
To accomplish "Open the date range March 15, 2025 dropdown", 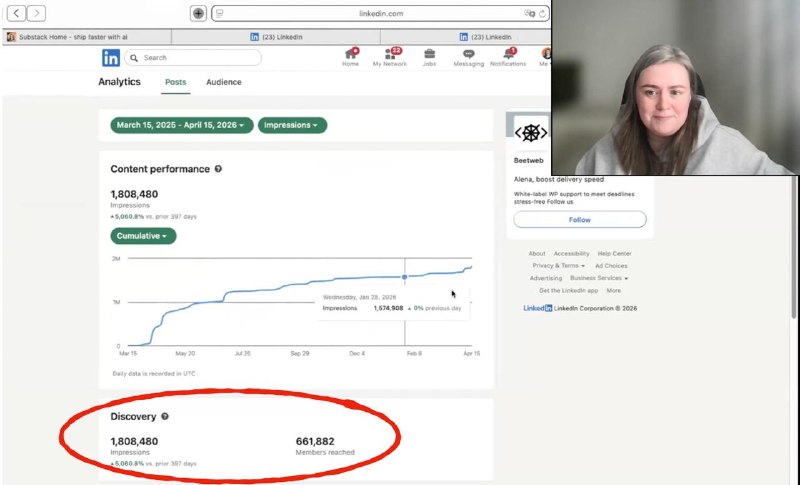I will (x=182, y=125).
